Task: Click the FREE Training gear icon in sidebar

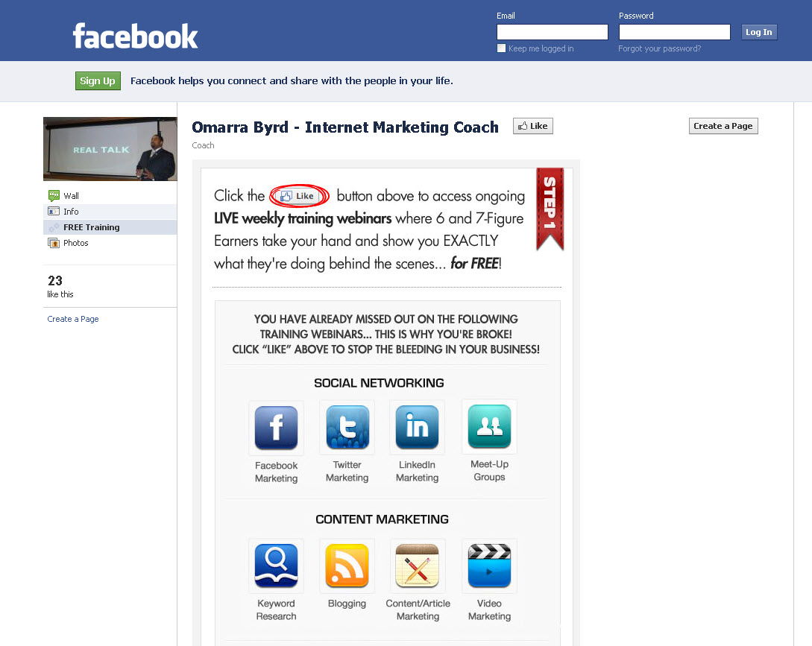Action: coord(54,227)
